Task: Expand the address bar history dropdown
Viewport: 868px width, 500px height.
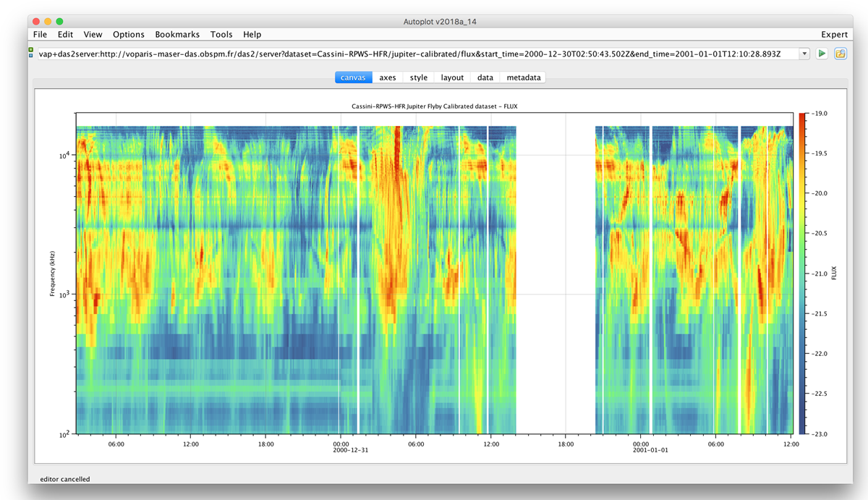Action: [804, 54]
